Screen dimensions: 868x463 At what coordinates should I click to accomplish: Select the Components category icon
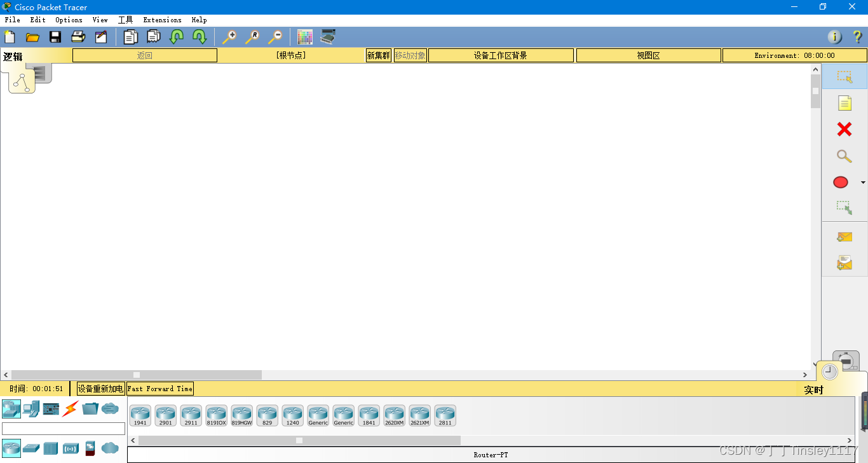point(51,408)
